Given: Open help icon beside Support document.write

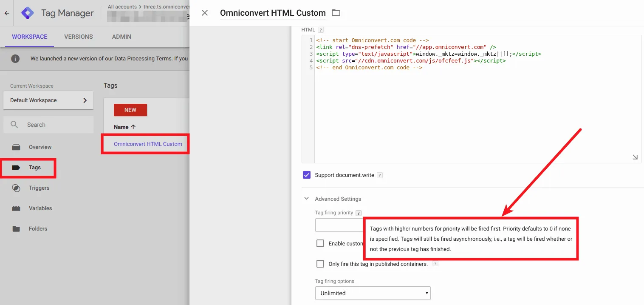Looking at the screenshot, I should [380, 175].
